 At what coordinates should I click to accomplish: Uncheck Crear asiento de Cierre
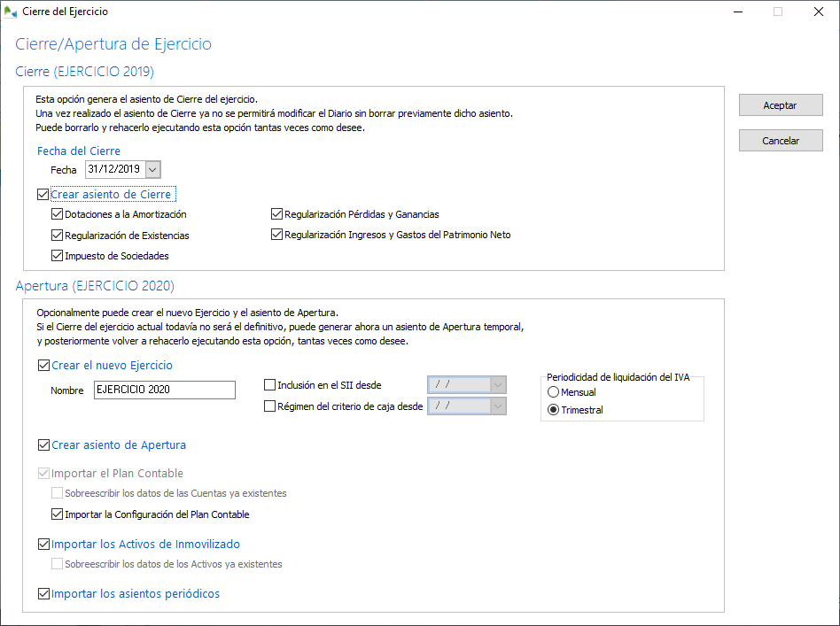(x=43, y=195)
